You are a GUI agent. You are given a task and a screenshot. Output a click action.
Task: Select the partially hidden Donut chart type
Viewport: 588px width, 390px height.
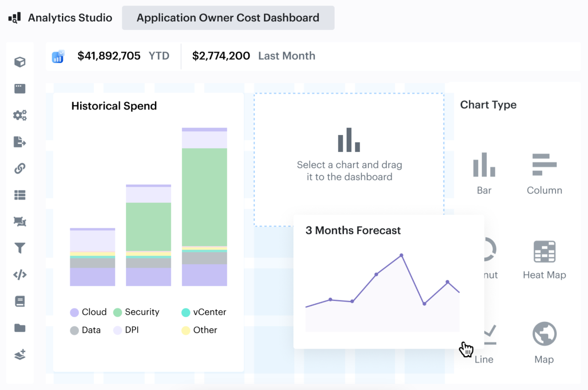click(x=491, y=259)
